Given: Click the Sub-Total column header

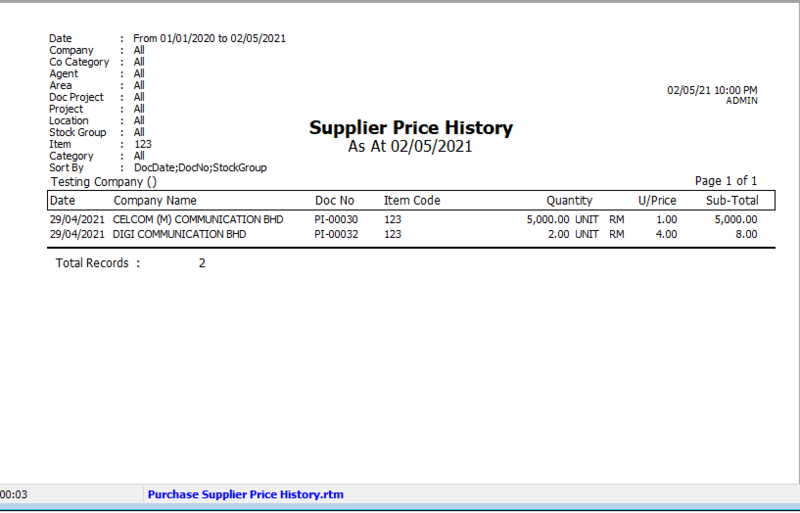Looking at the screenshot, I should pyautogui.click(x=732, y=201).
